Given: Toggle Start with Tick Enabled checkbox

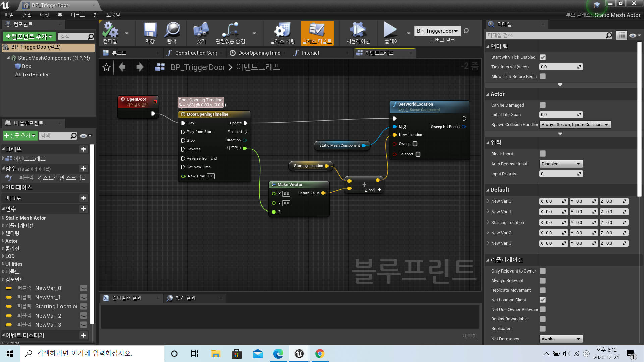Looking at the screenshot, I should tap(543, 57).
